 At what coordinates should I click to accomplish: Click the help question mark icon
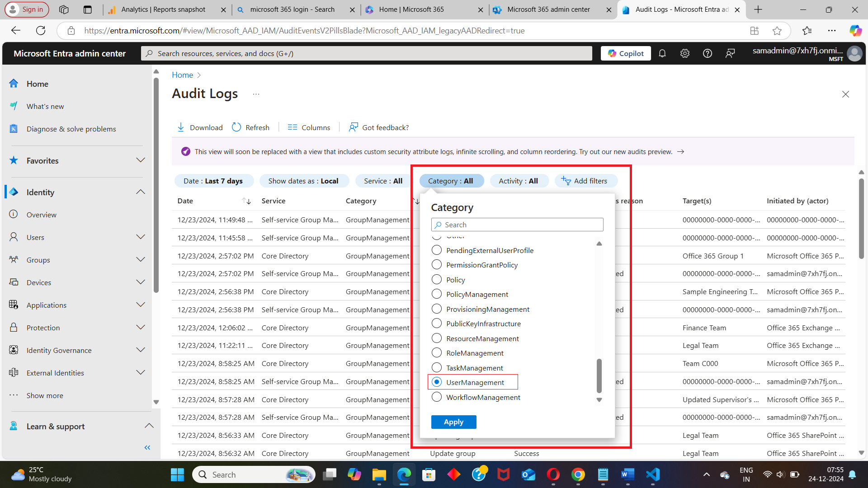[x=708, y=53]
